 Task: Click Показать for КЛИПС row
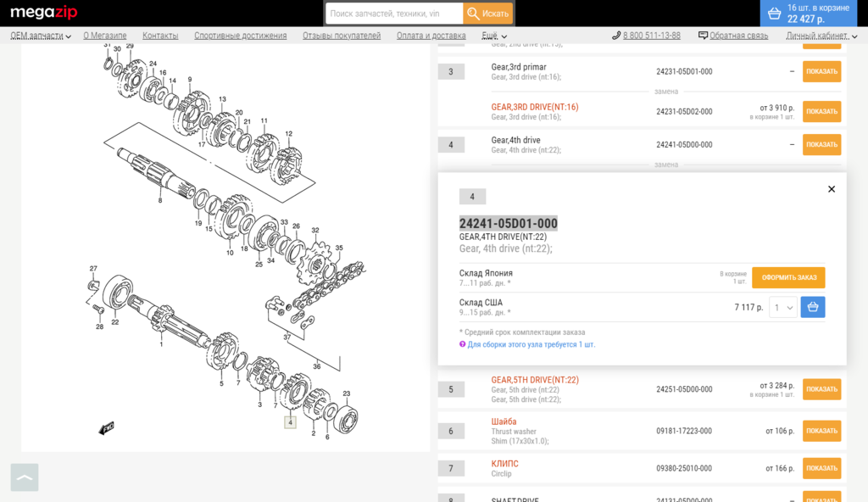click(821, 468)
